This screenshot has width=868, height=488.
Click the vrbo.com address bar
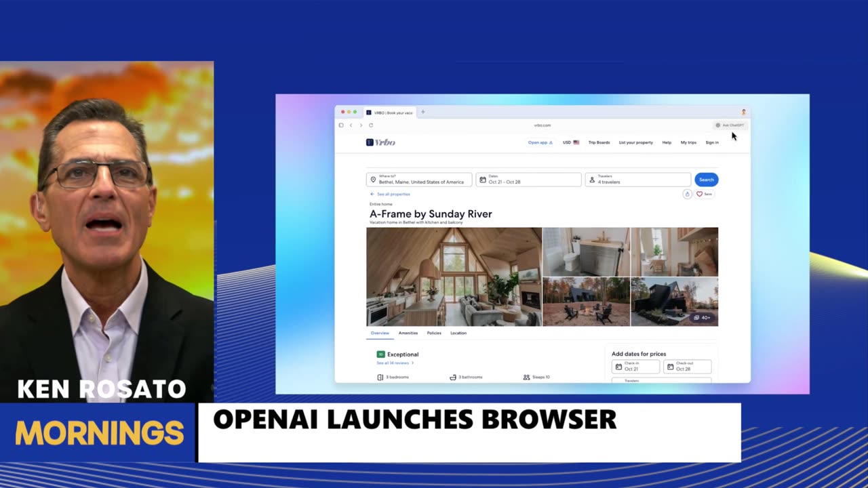point(542,125)
